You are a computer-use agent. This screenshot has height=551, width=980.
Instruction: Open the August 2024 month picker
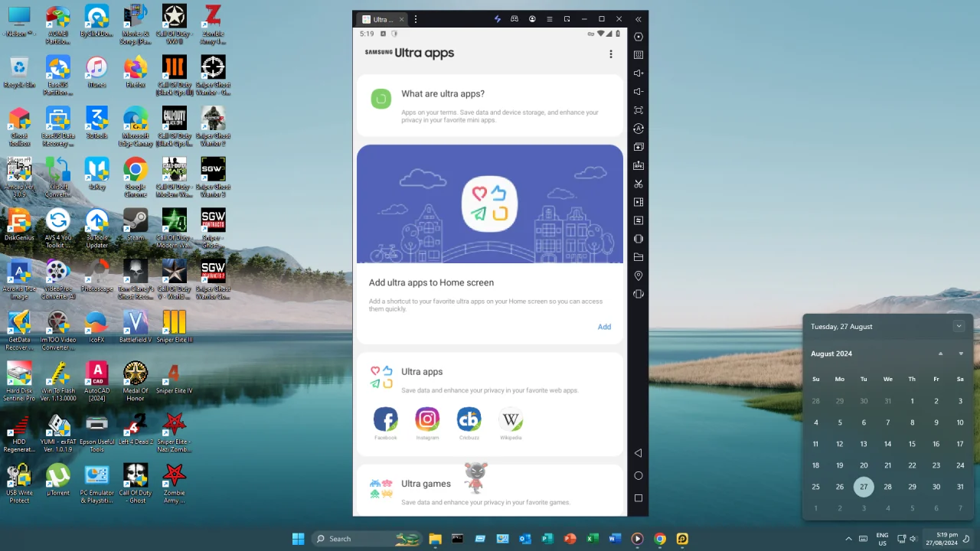(831, 354)
